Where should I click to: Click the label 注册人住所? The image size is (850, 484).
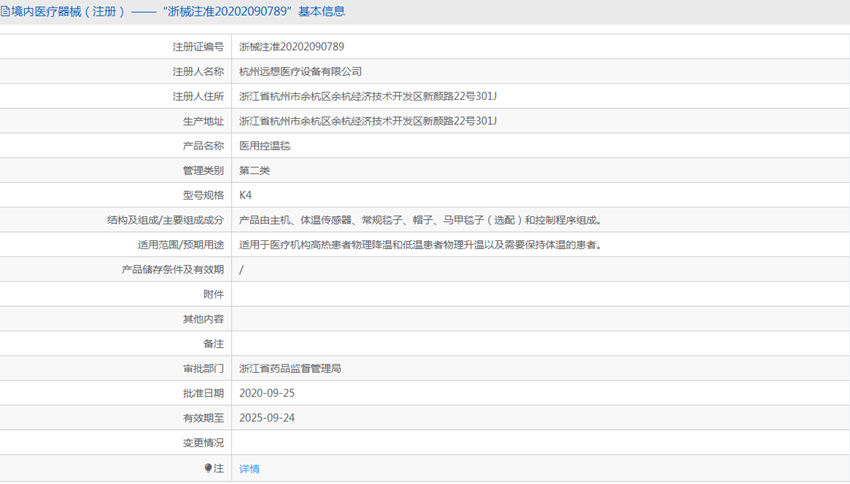[x=198, y=96]
